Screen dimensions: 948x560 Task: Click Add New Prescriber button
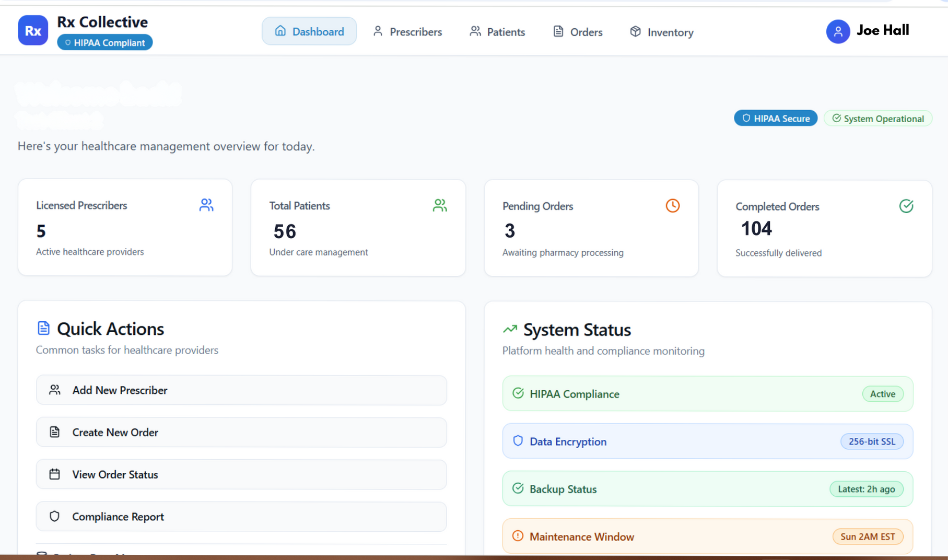click(x=241, y=390)
